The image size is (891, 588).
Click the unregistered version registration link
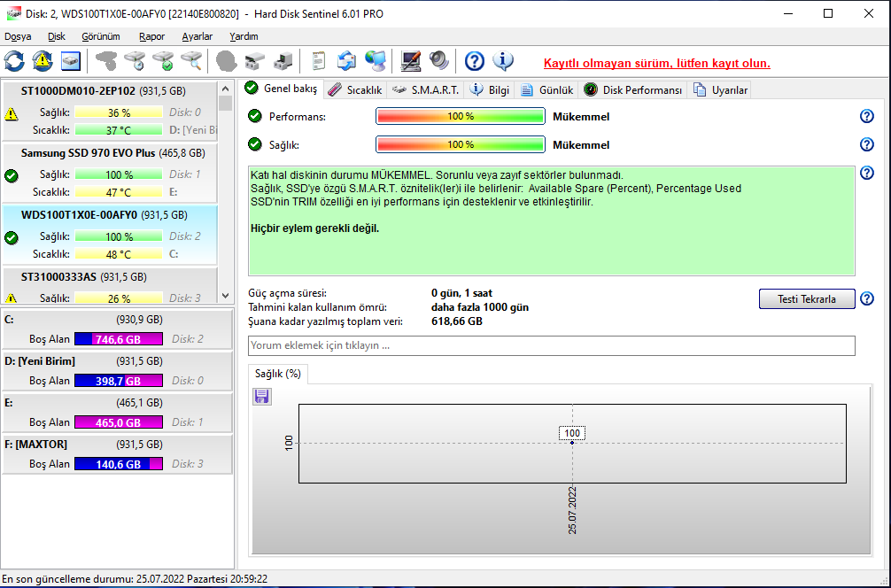tap(656, 64)
